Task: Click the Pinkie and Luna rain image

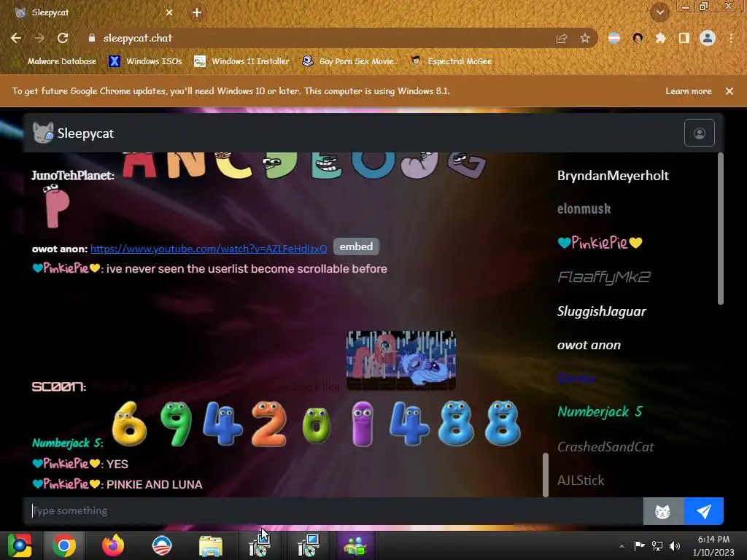Action: (401, 360)
